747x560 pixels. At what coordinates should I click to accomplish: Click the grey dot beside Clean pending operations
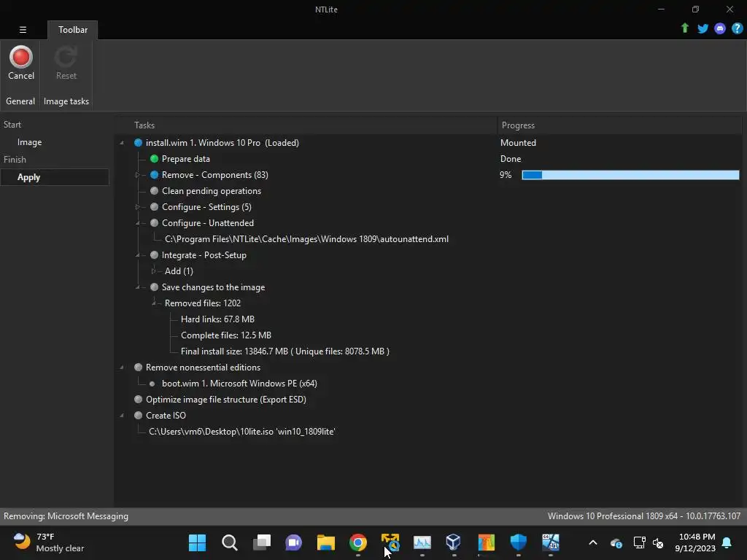tap(154, 191)
